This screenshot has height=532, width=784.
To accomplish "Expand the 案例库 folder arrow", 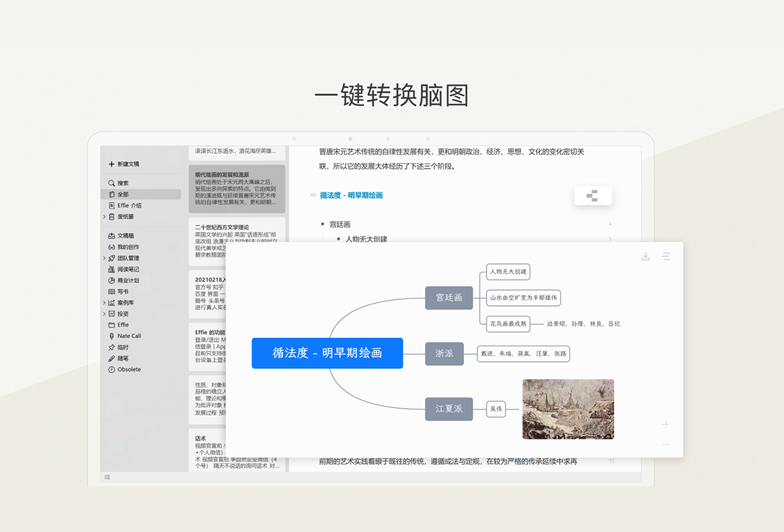I will click(x=104, y=303).
